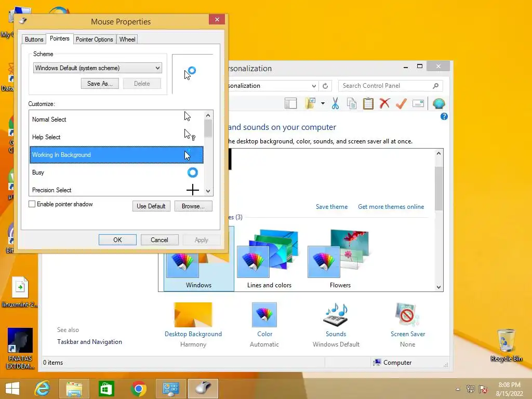This screenshot has height=399, width=532.
Task: Select the linuxmint desktop file icon
Action: [x=20, y=292]
